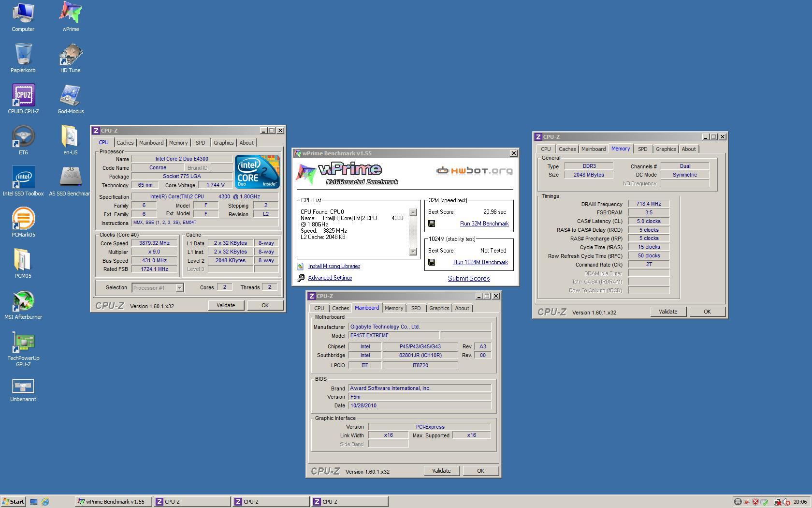
Task: Click OK in the Mainboard window
Action: pos(480,471)
